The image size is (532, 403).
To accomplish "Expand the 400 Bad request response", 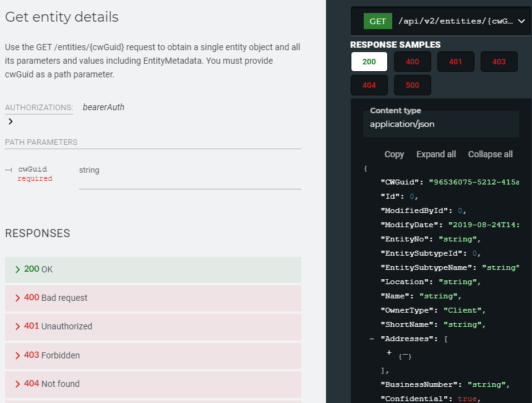I will [x=153, y=298].
